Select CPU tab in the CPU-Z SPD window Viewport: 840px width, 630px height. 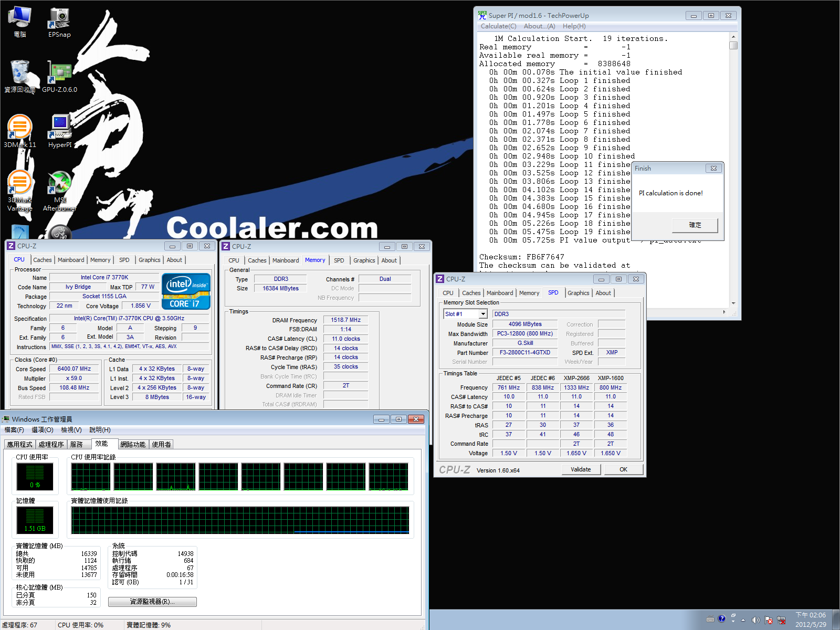tap(448, 293)
